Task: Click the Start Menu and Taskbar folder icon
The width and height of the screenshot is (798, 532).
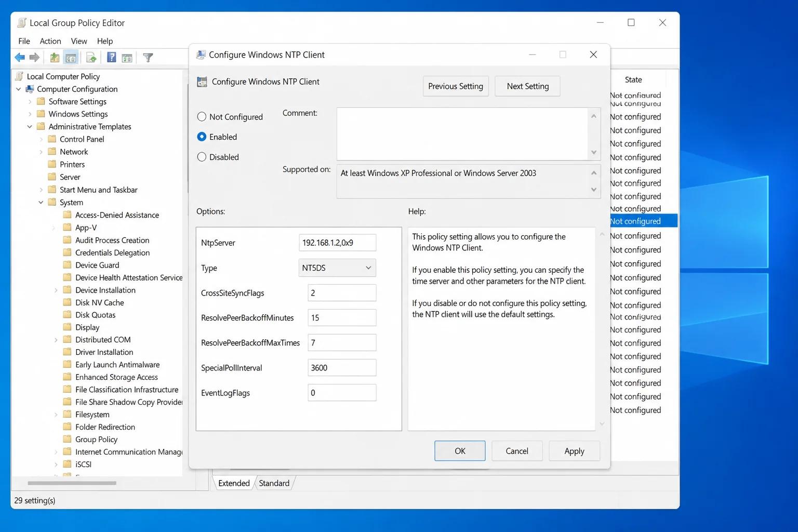Action: pos(52,190)
